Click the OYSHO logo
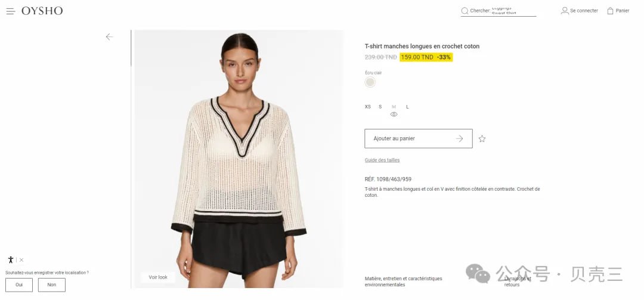The height and width of the screenshot is (300, 644). coord(42,11)
